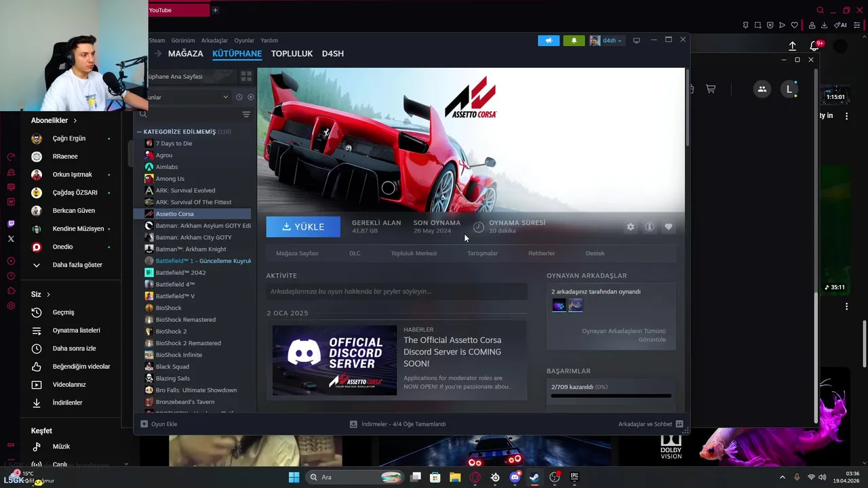
Task: Show recent games clock filter
Action: pyautogui.click(x=239, y=97)
